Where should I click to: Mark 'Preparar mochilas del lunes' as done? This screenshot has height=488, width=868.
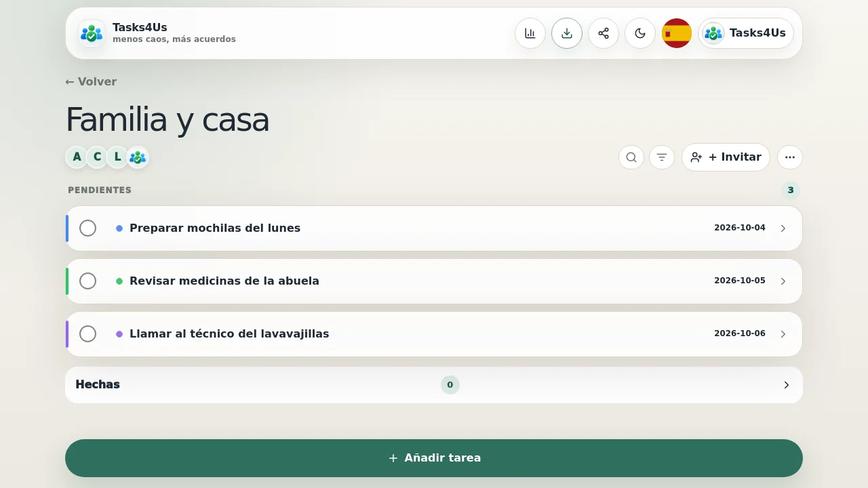tap(87, 228)
